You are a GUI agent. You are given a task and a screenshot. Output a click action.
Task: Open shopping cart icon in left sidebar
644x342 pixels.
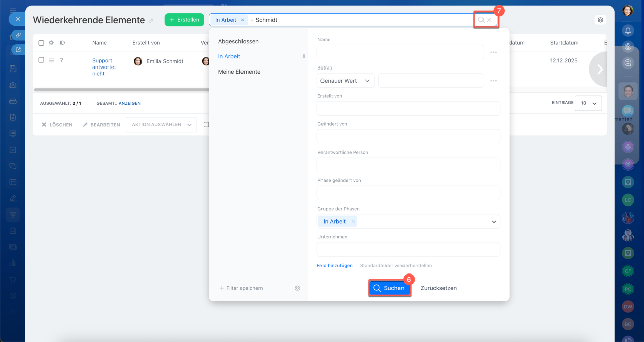13,279
